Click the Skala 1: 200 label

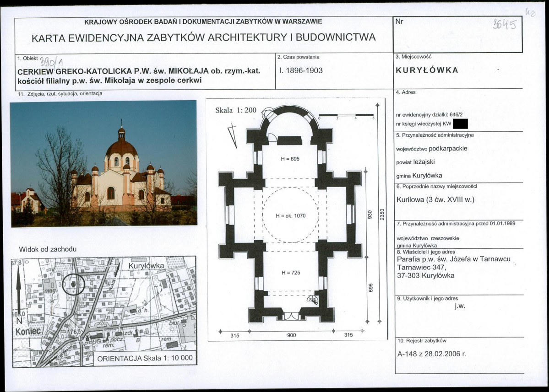coord(236,110)
